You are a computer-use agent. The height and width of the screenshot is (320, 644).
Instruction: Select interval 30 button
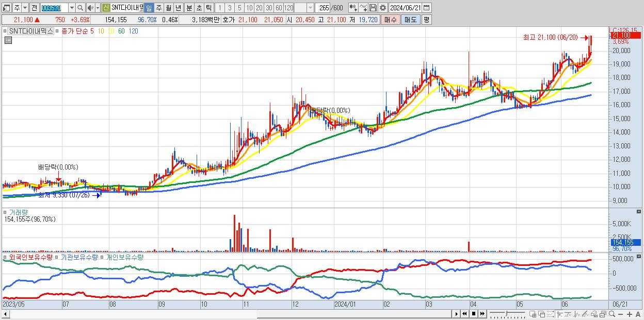coord(269,8)
